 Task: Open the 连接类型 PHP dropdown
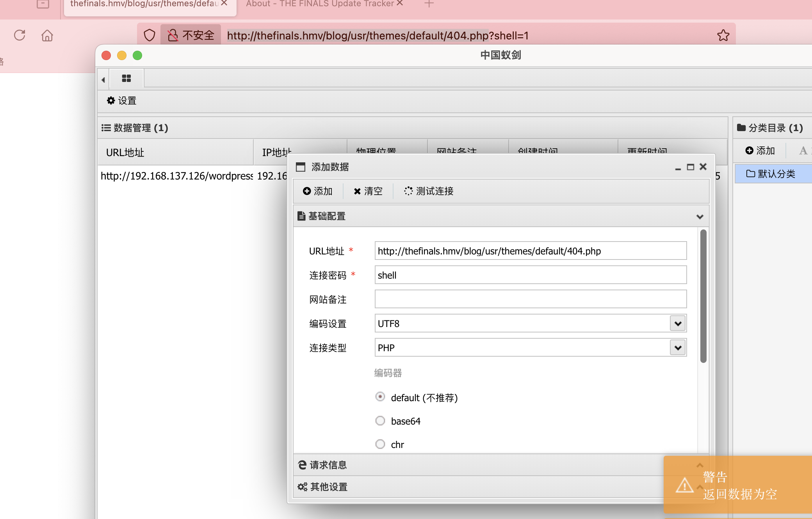[678, 347]
